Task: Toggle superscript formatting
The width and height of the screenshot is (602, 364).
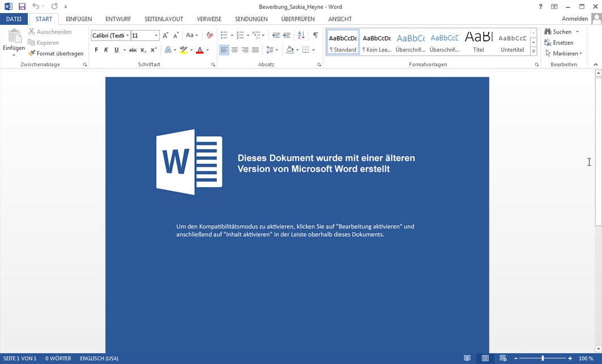Action: [x=153, y=50]
